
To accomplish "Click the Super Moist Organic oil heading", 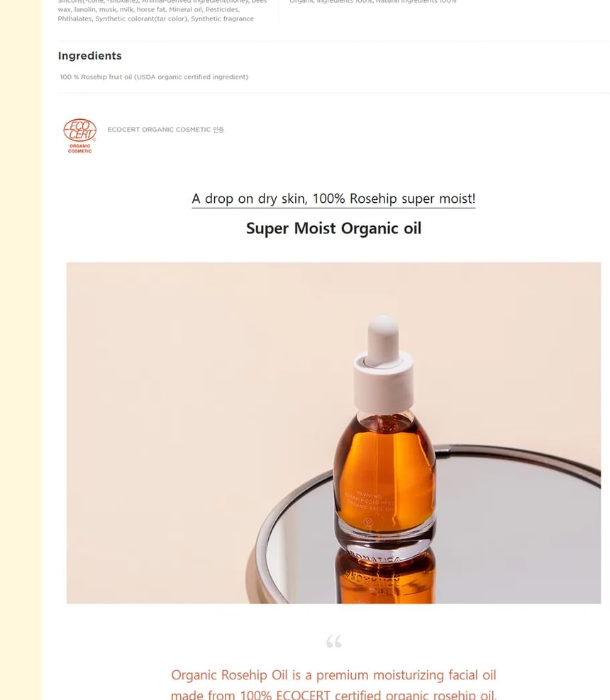I will click(x=333, y=228).
